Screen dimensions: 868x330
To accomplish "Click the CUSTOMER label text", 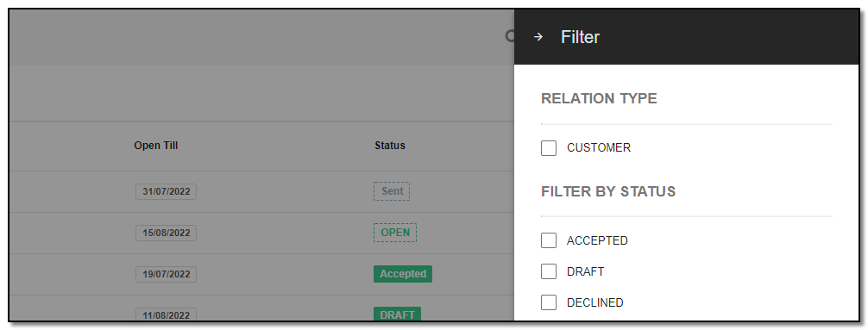I will [599, 148].
